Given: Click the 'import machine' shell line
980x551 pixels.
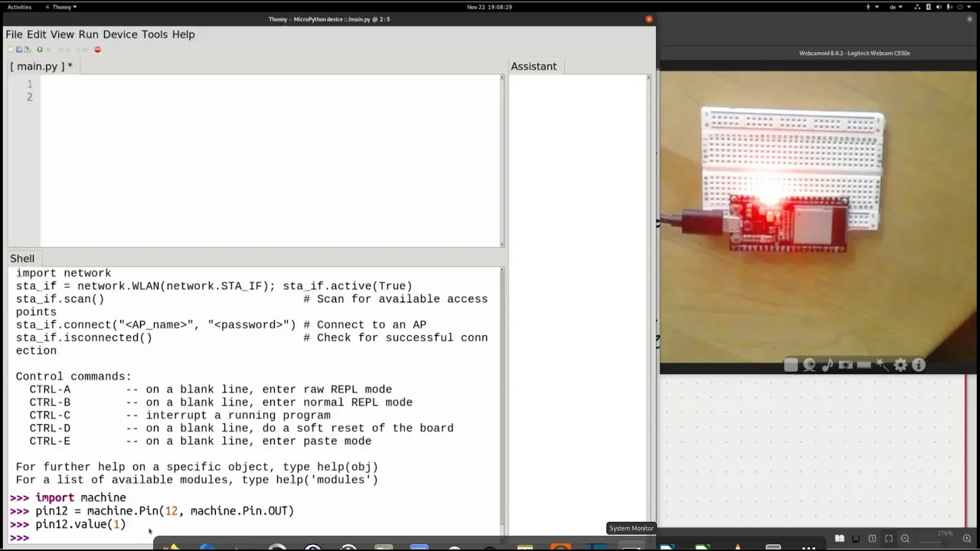Looking at the screenshot, I should pyautogui.click(x=80, y=497).
